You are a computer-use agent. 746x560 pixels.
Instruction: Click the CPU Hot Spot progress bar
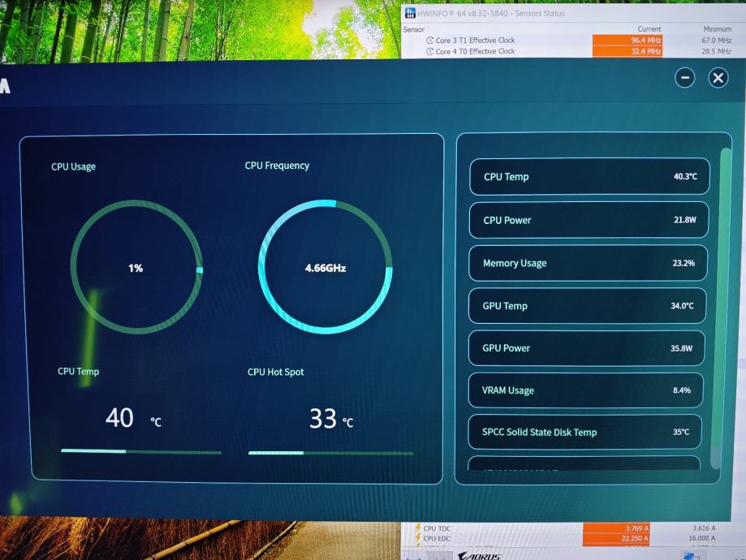(330, 453)
